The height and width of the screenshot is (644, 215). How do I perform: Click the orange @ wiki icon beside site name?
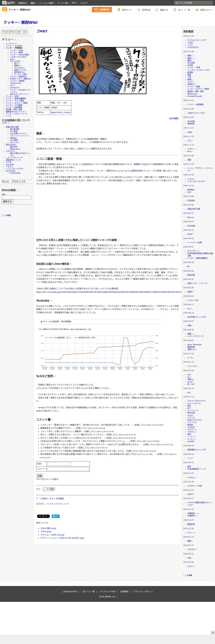(5, 10)
